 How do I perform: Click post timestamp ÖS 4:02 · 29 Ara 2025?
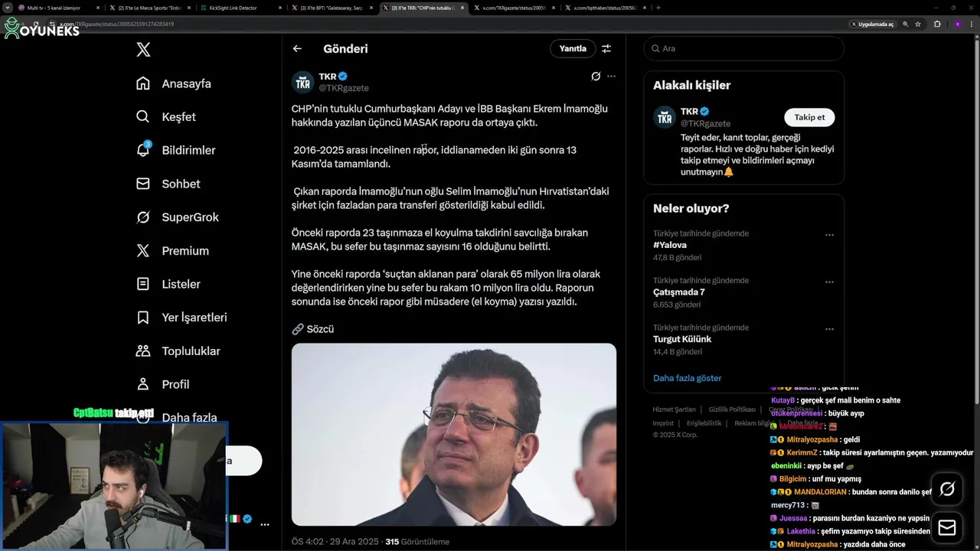coord(335,542)
